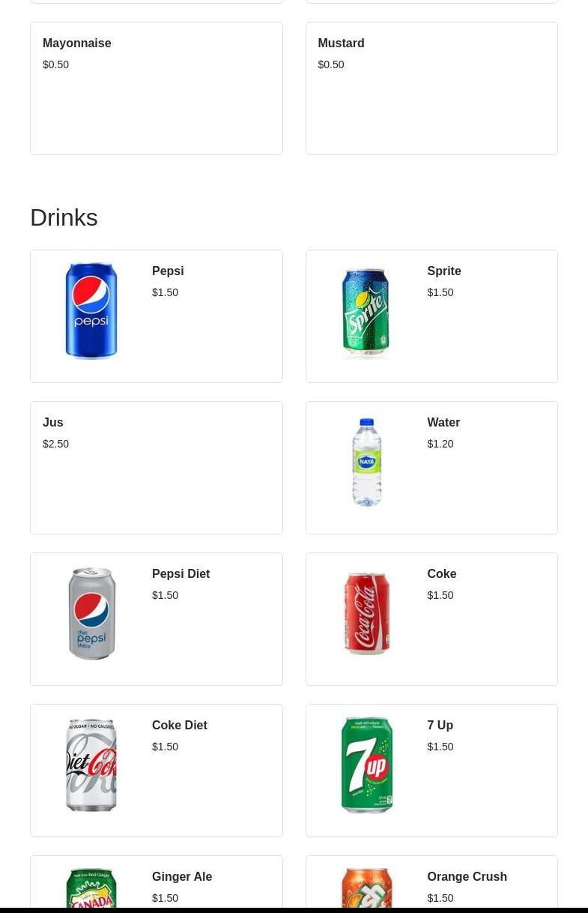Open the Pepsi Diet can image
This screenshot has width=588, height=913.
click(x=91, y=614)
